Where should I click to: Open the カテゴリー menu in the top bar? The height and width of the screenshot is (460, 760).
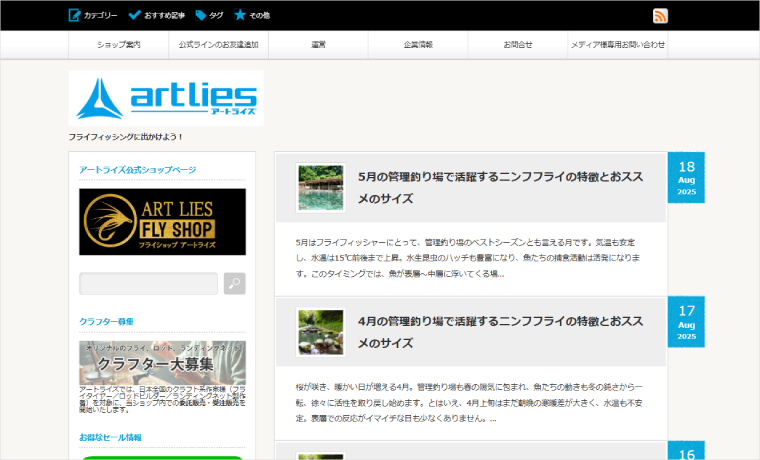tap(92, 15)
